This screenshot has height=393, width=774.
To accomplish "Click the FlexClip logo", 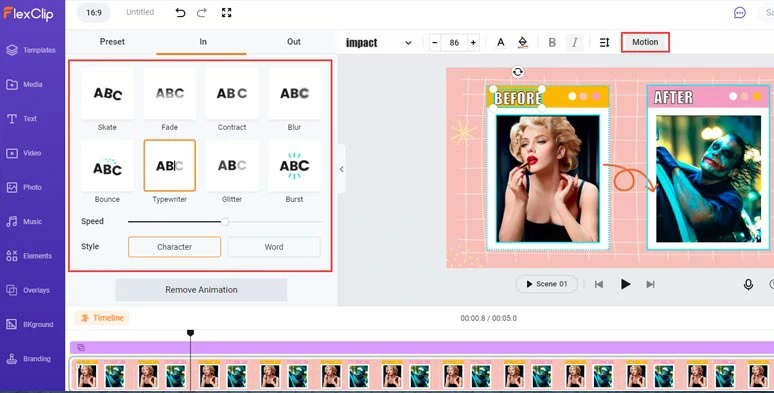I will tap(28, 14).
